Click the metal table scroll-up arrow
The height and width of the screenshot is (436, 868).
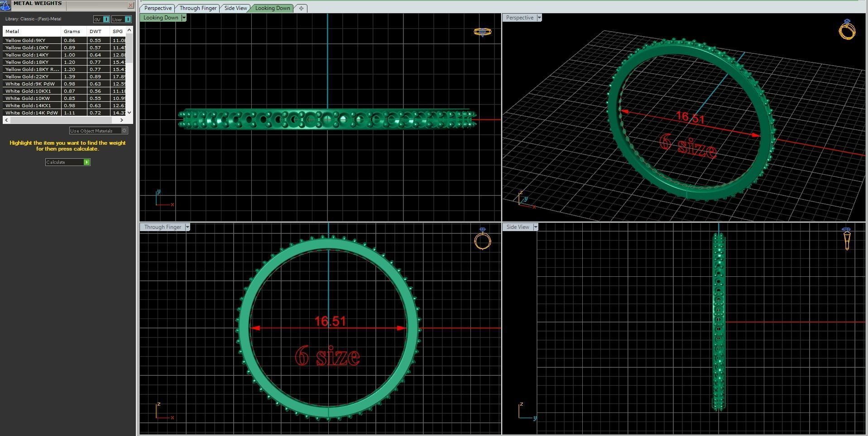coord(129,30)
